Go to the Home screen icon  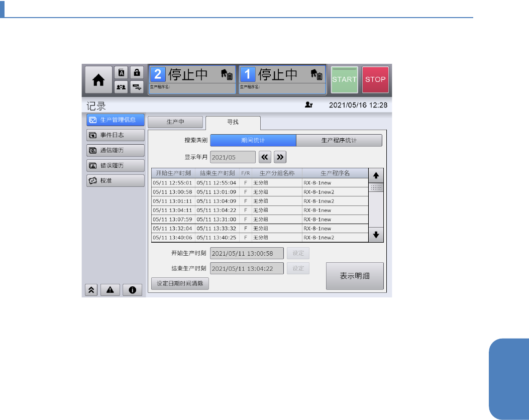[98, 79]
